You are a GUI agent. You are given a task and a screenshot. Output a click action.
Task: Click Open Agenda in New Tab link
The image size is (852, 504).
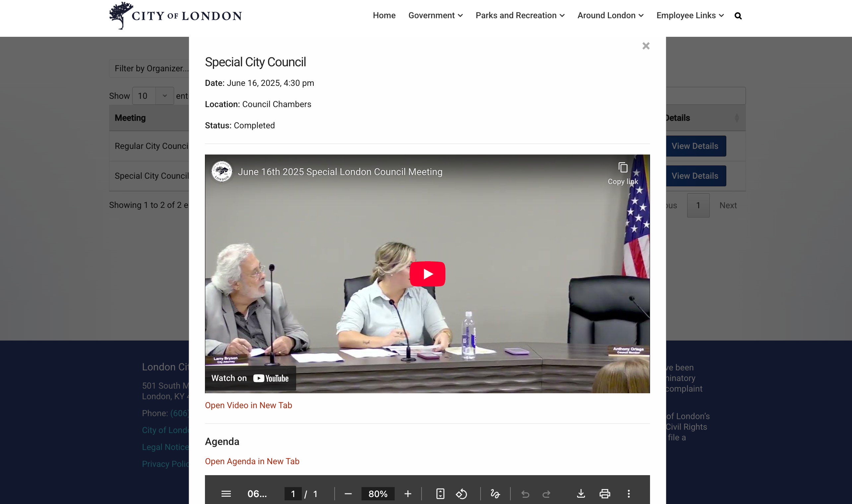pos(252,461)
